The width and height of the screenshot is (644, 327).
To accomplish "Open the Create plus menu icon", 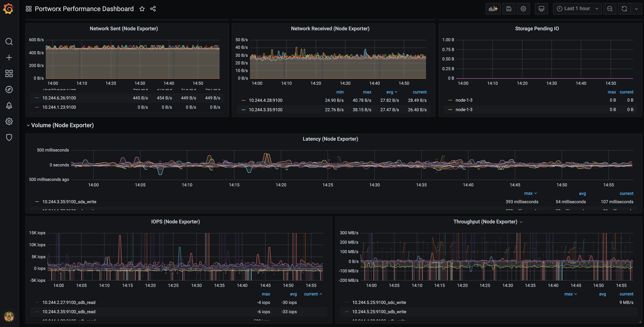I will click(9, 58).
